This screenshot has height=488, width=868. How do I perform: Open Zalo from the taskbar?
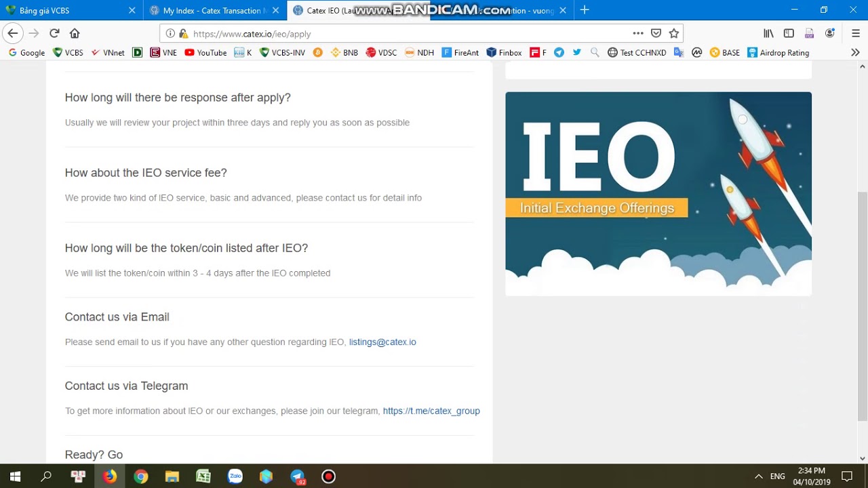(x=235, y=476)
